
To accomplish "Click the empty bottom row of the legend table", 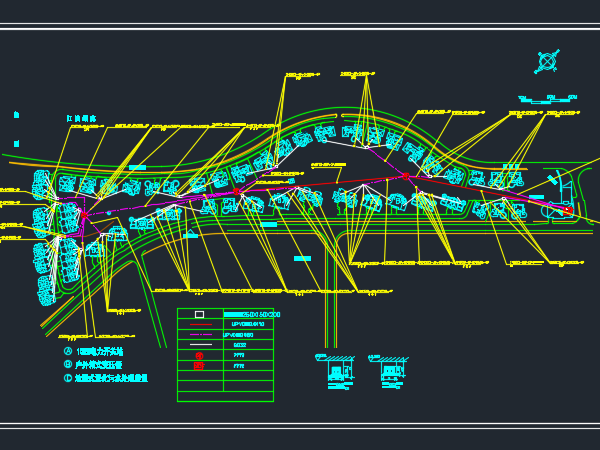I will [x=225, y=396].
